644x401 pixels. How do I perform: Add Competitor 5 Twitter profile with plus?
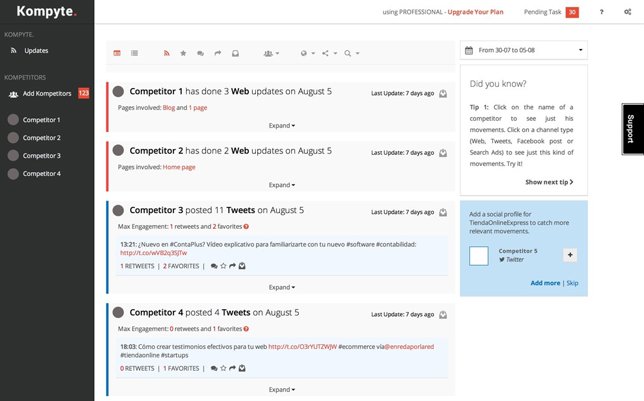click(570, 255)
